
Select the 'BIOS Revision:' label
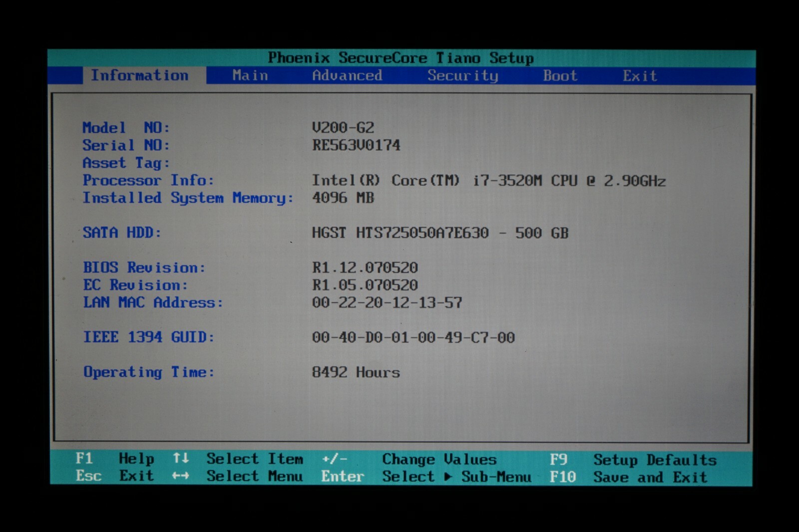pos(144,267)
